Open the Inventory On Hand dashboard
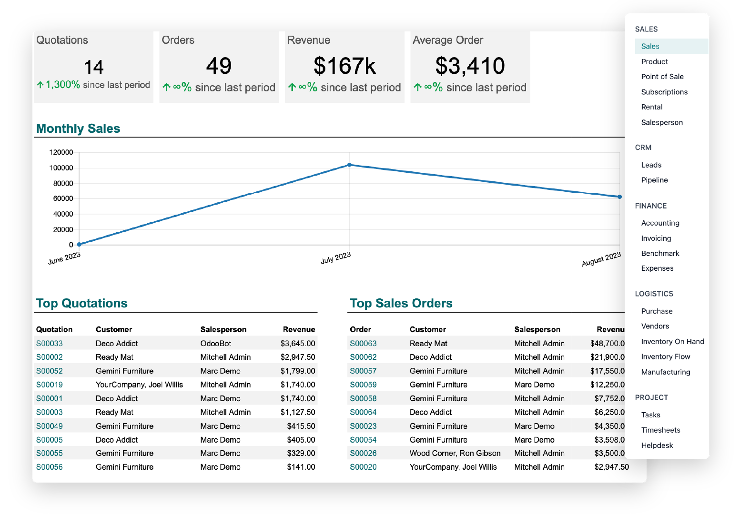Viewport: 740px width, 514px height. click(672, 342)
